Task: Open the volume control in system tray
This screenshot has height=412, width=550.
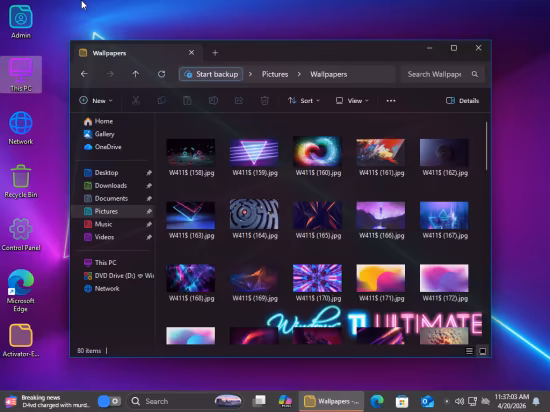Action: pos(459,401)
